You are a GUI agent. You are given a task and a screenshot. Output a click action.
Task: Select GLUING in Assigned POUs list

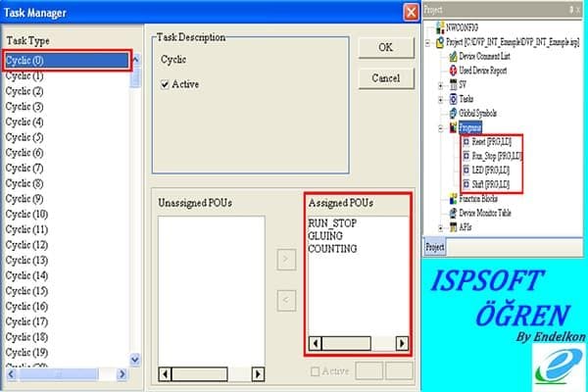point(325,236)
